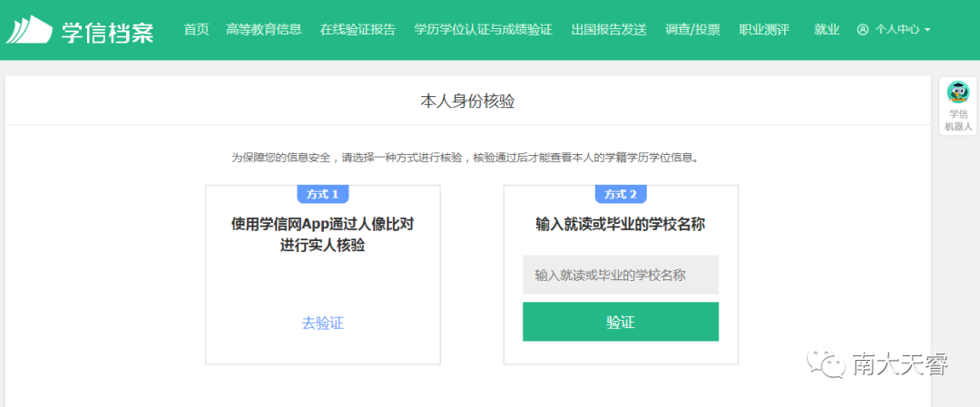Screen dimensions: 980x407
Task: Focus the 输入就读或毕业的学校名称 input field
Action: 621,275
